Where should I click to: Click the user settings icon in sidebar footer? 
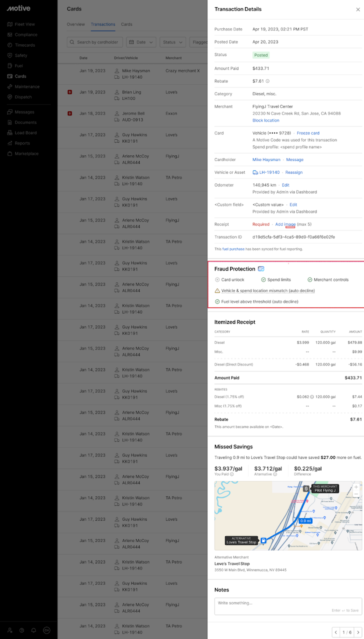click(10, 630)
